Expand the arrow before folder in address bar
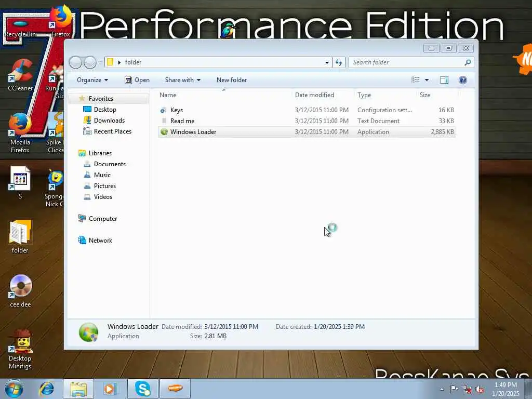Image resolution: width=532 pixels, height=399 pixels. pyautogui.click(x=119, y=62)
